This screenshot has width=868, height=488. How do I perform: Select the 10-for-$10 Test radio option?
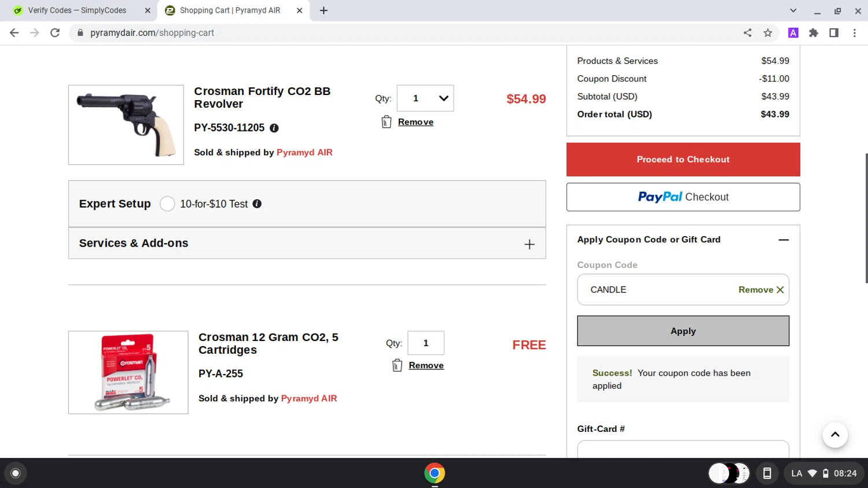(167, 204)
